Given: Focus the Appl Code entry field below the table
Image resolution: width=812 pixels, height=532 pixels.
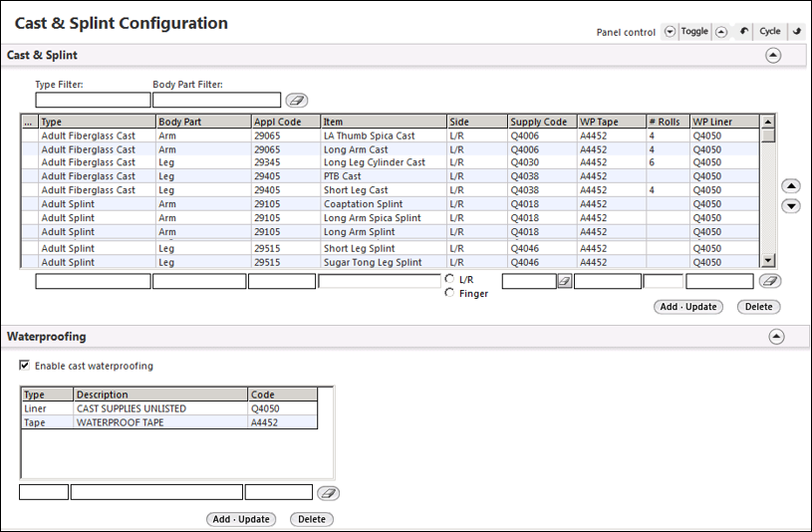Looking at the screenshot, I should pos(282,281).
